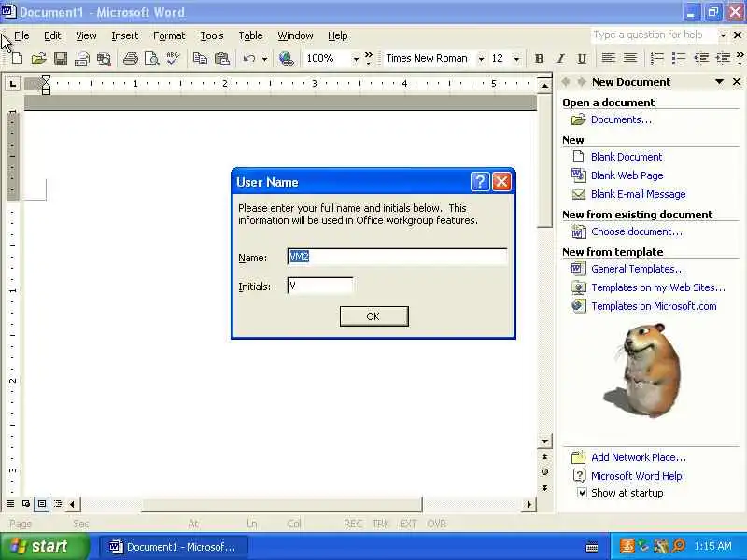The width and height of the screenshot is (747, 560).
Task: Save the document with floppy icon
Action: [61, 59]
